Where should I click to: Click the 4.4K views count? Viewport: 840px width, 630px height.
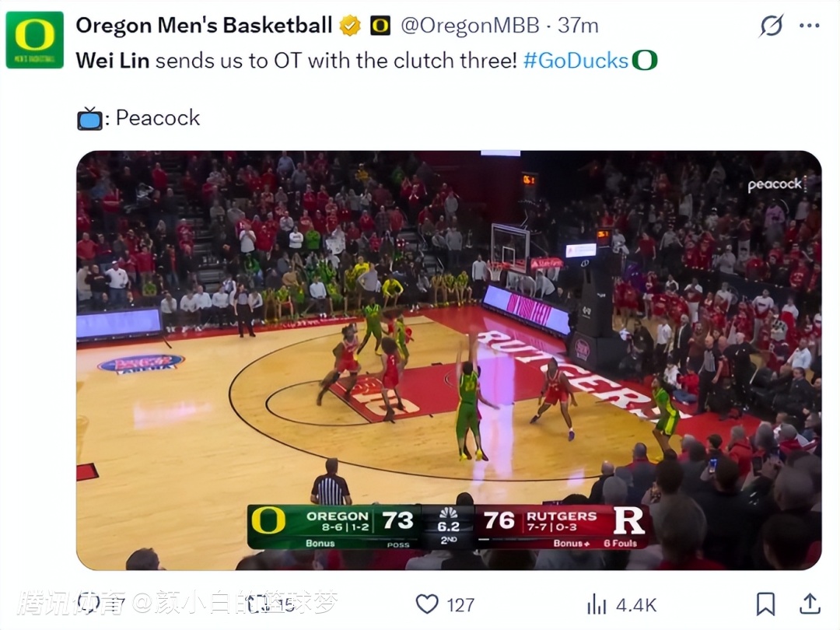pyautogui.click(x=636, y=605)
